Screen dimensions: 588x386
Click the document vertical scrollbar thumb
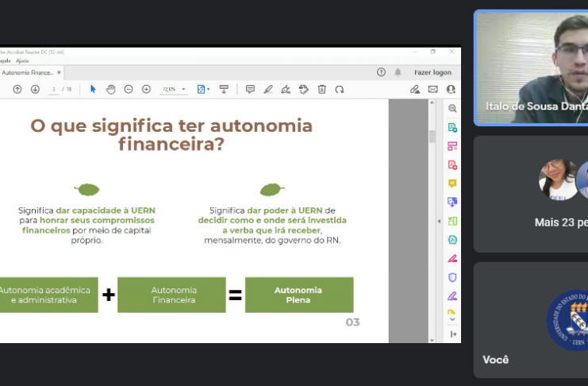pos(432,137)
